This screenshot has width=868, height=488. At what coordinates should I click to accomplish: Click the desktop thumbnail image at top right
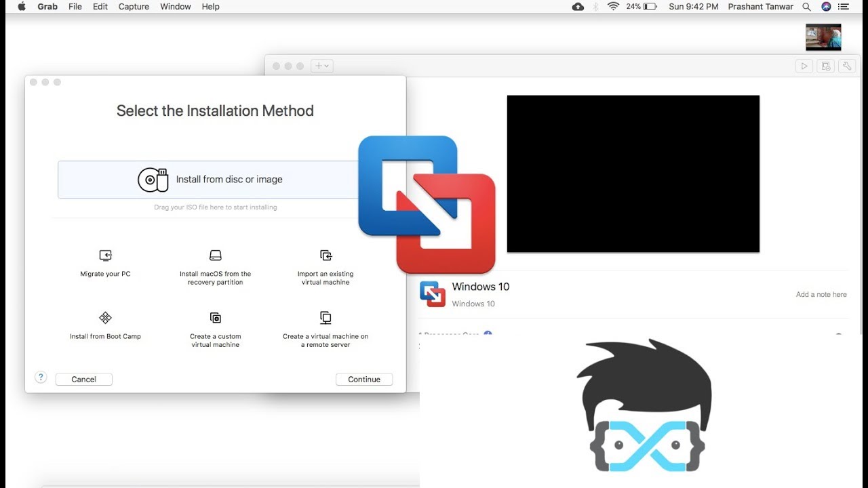coord(823,37)
